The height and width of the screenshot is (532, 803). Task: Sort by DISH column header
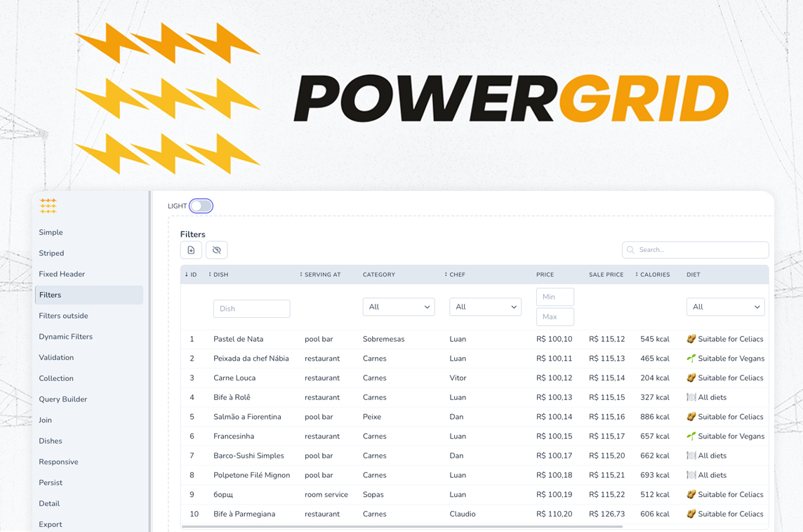tap(219, 274)
